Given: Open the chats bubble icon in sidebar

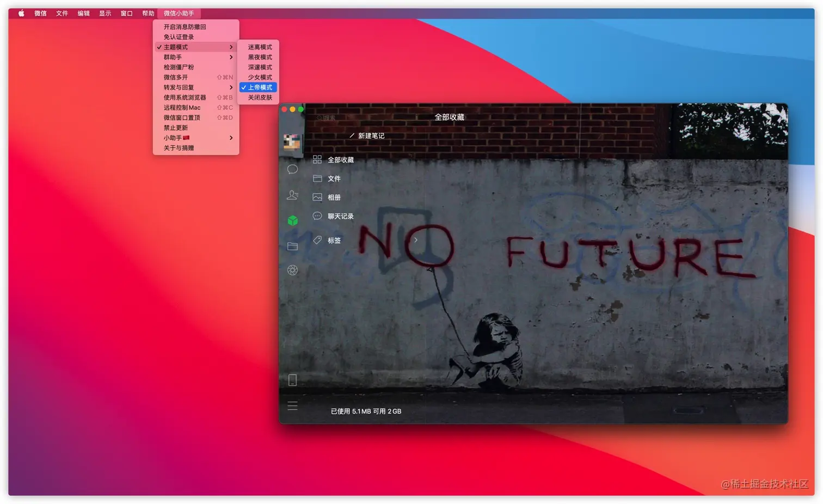Looking at the screenshot, I should [292, 169].
